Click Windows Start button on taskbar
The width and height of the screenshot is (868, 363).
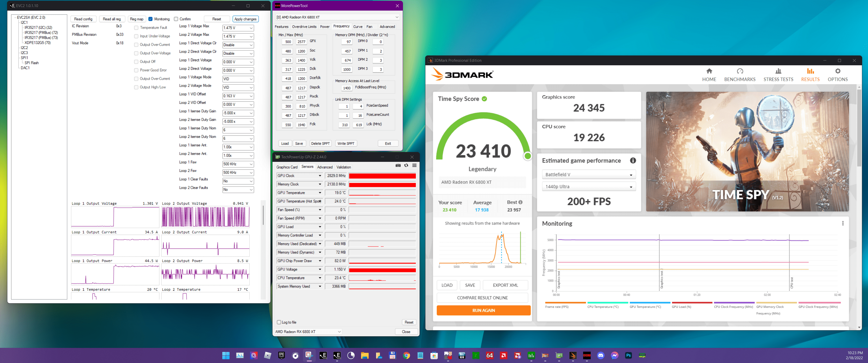point(226,355)
